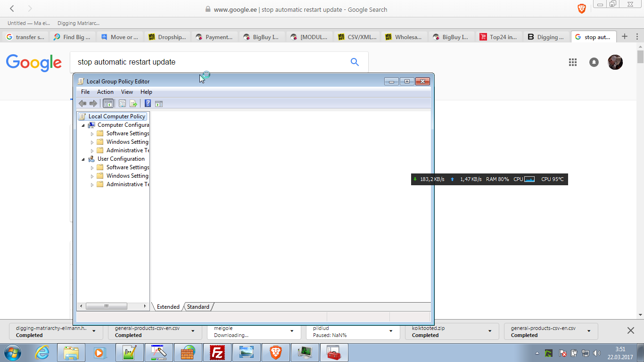Open the File menu in Group Policy Editor
The height and width of the screenshot is (362, 644).
(85, 92)
